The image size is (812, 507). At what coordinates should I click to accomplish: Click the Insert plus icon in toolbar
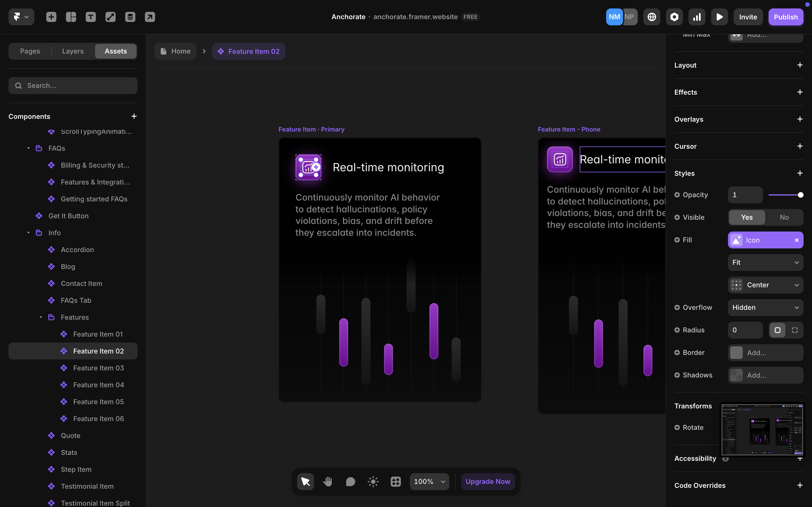pos(51,17)
